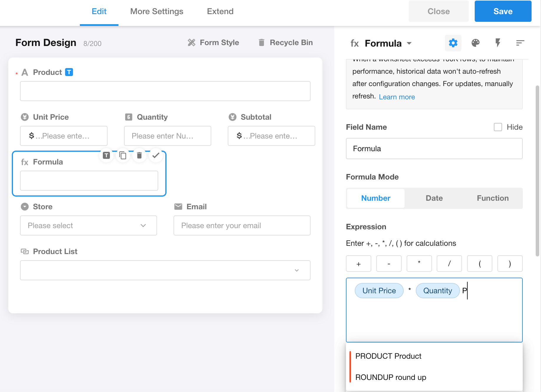The width and height of the screenshot is (541, 392).
Task: Choose ROUNDUP round up suggestion
Action: [390, 377]
